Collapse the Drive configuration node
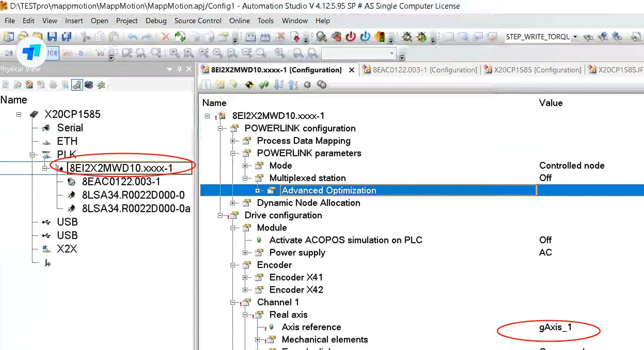 (220, 216)
